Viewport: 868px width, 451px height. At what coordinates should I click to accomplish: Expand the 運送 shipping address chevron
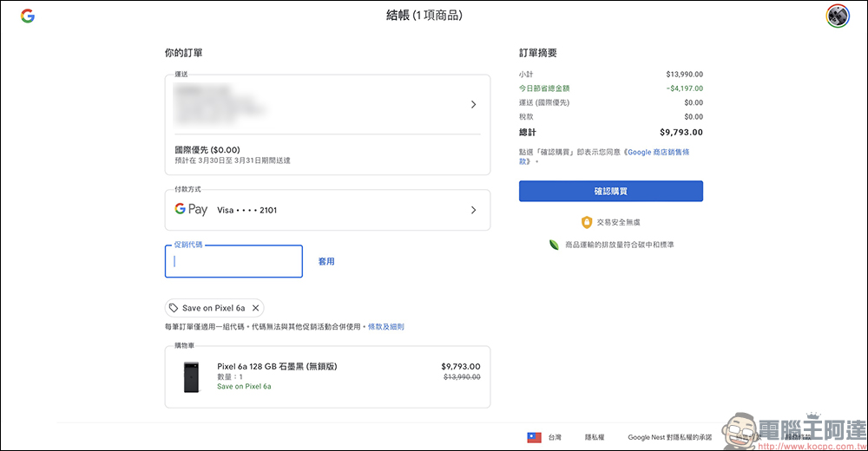pyautogui.click(x=473, y=104)
